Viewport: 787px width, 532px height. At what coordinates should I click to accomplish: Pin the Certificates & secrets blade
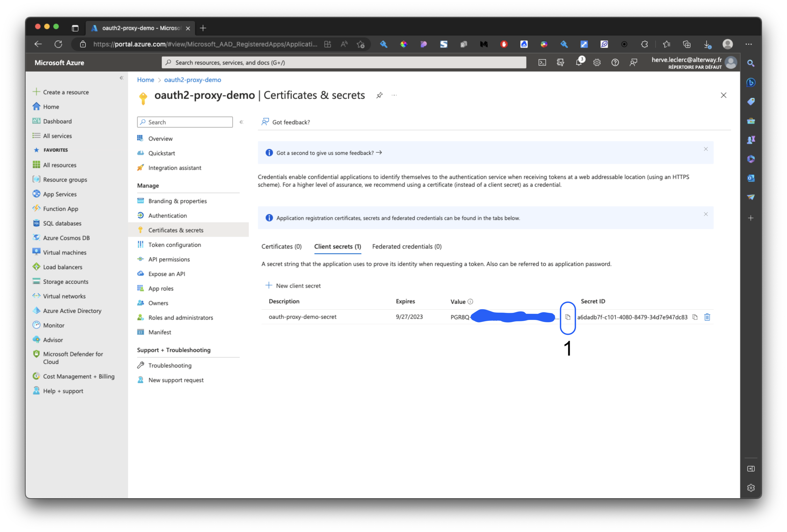[379, 95]
